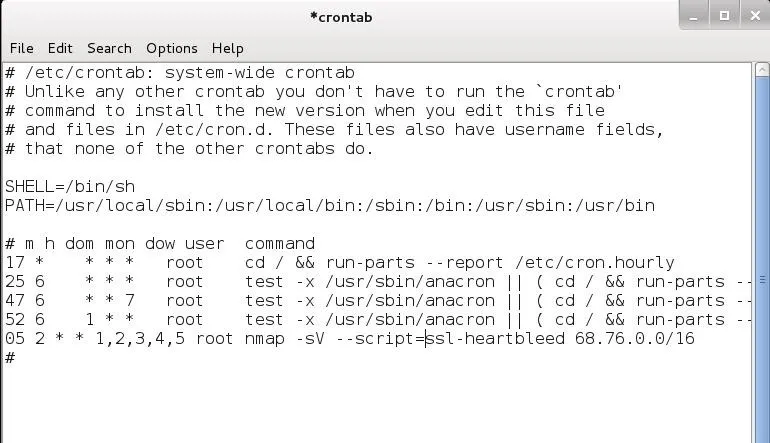Click the vertical scrollbar handle
The image size is (770, 443).
(x=762, y=280)
